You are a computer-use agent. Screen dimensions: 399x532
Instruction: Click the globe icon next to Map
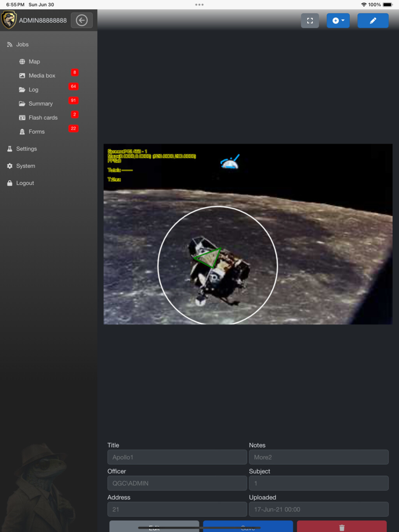tap(22, 62)
